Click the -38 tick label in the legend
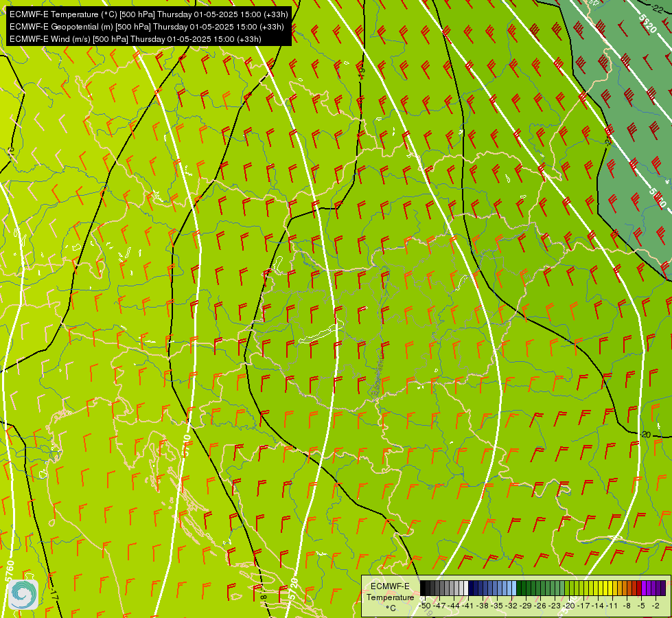Image resolution: width=672 pixels, height=618 pixels. [483, 606]
